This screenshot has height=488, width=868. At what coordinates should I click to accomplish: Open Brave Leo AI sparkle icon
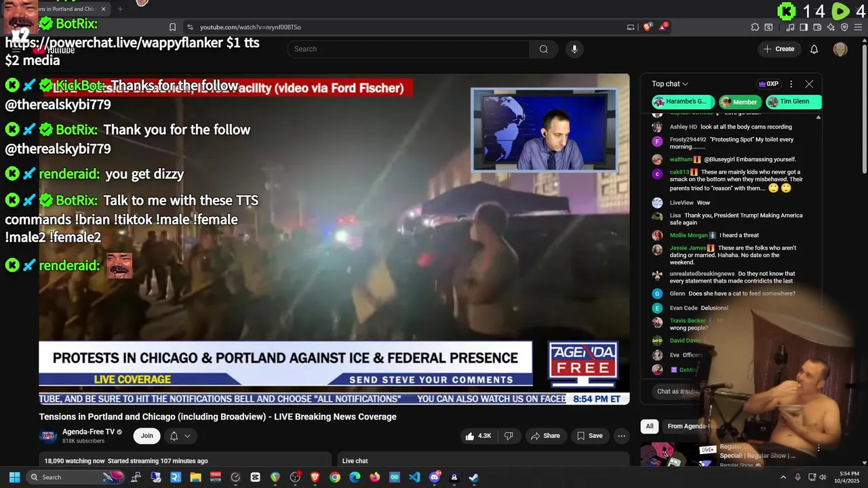831,27
